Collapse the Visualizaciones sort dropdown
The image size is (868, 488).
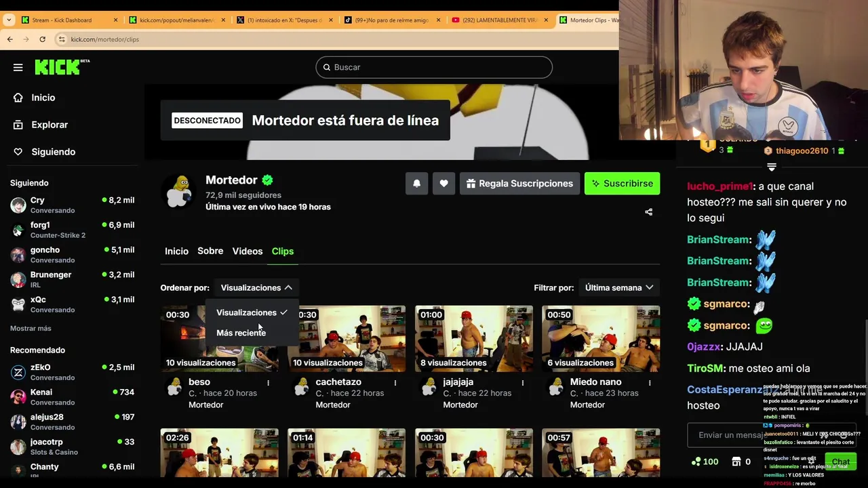click(x=256, y=288)
